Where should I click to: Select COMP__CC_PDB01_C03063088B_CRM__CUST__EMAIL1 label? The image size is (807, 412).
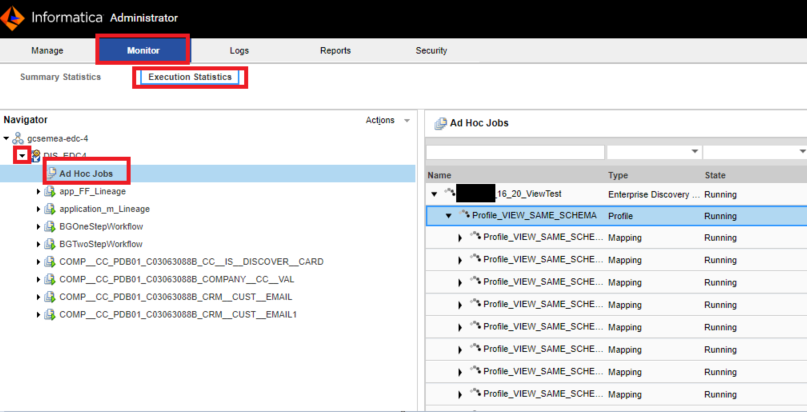click(178, 314)
